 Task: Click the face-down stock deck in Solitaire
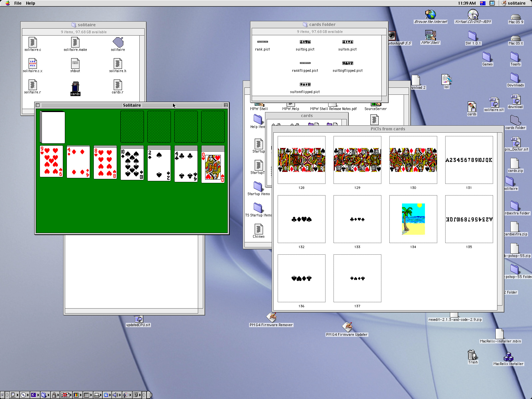(x=53, y=127)
